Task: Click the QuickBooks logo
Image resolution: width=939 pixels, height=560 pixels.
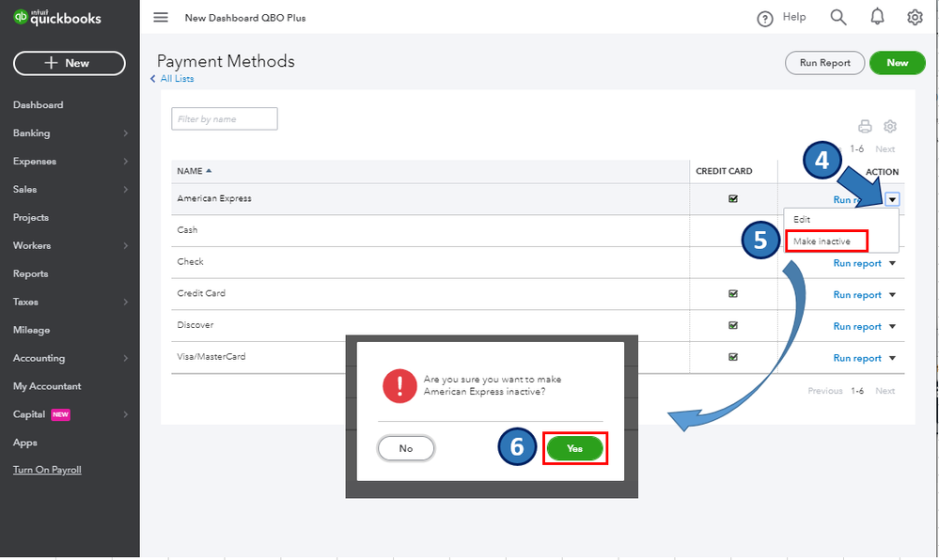Action: (x=57, y=17)
